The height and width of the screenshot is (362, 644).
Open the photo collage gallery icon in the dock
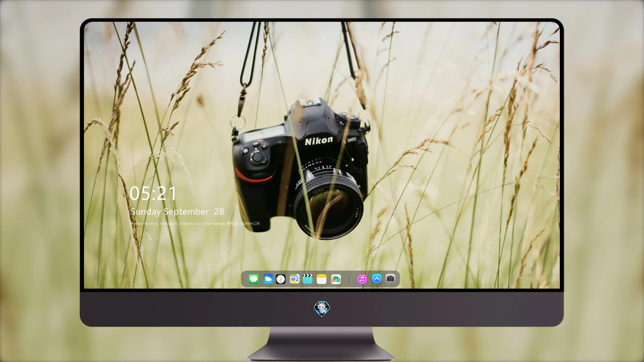336,279
